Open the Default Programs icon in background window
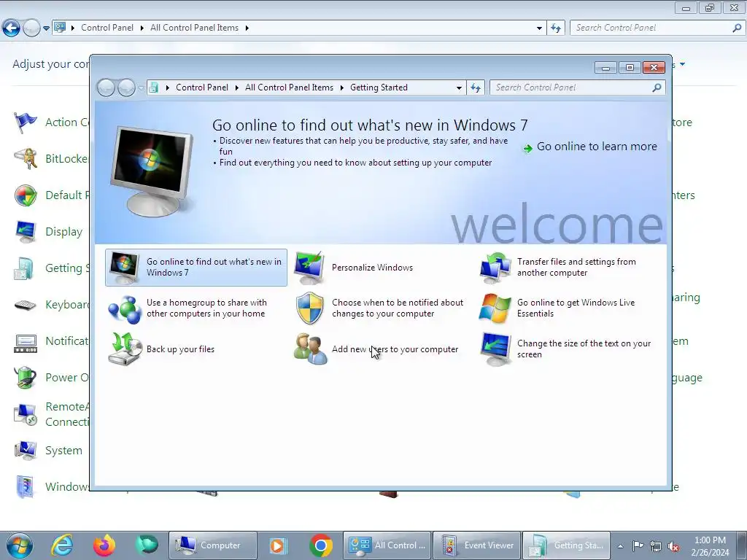 coord(26,195)
